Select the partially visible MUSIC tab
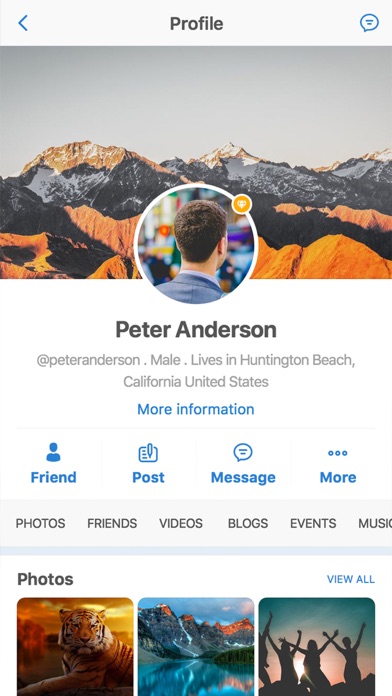This screenshot has width=392, height=696. [x=375, y=523]
